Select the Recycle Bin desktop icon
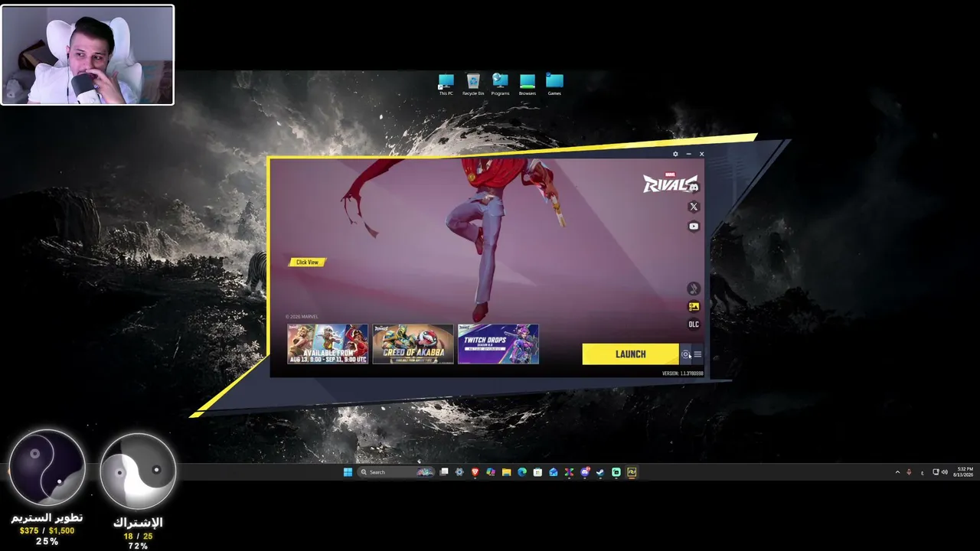The height and width of the screenshot is (551, 980). 473,84
